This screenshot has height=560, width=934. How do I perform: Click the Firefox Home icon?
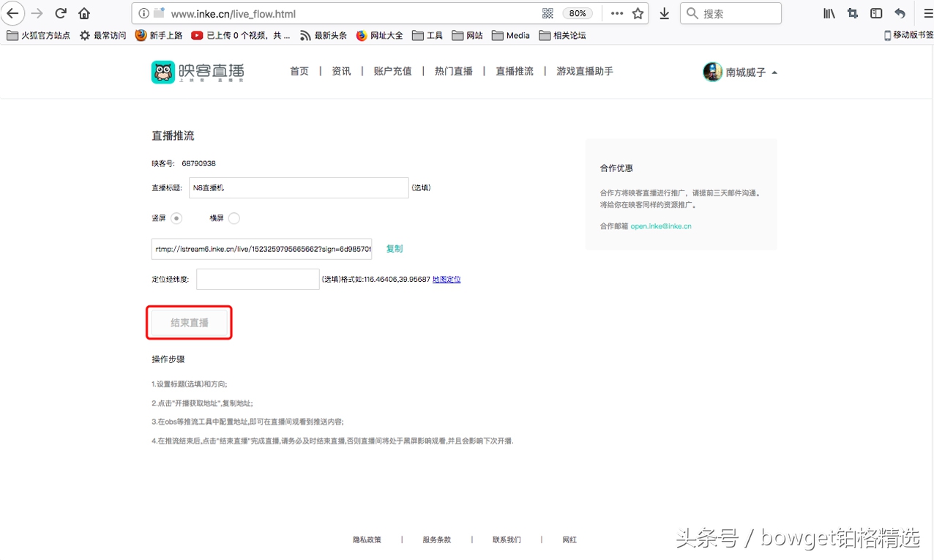(x=83, y=12)
